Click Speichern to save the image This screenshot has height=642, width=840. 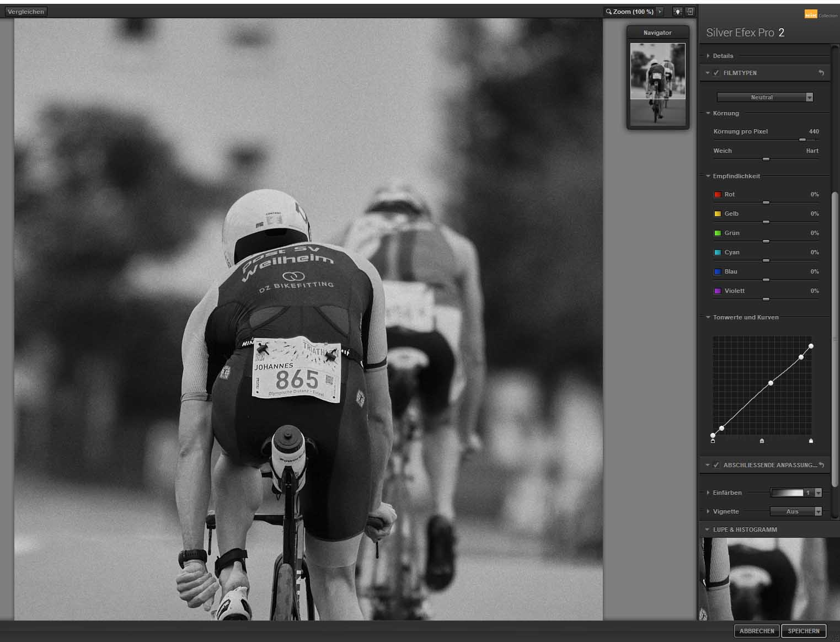click(x=803, y=631)
